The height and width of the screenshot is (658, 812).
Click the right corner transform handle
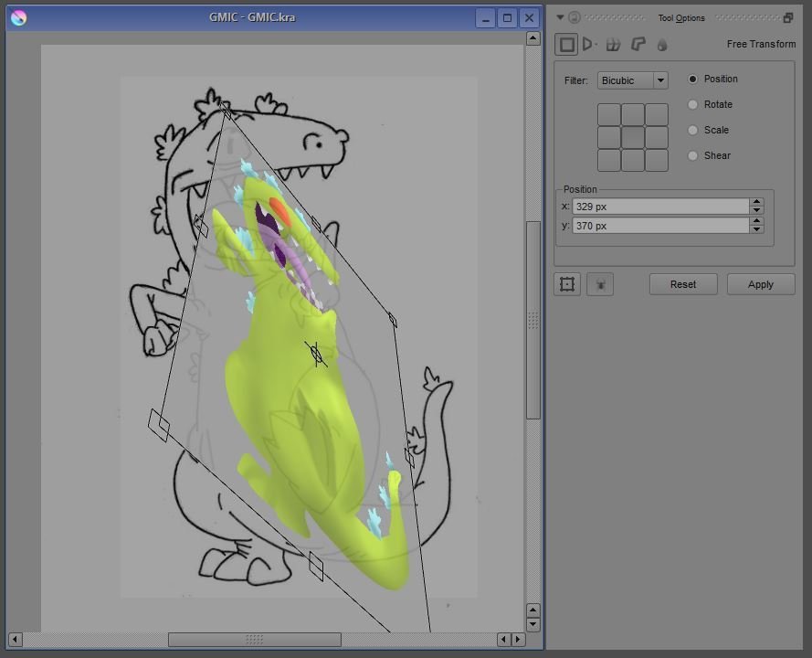point(392,320)
